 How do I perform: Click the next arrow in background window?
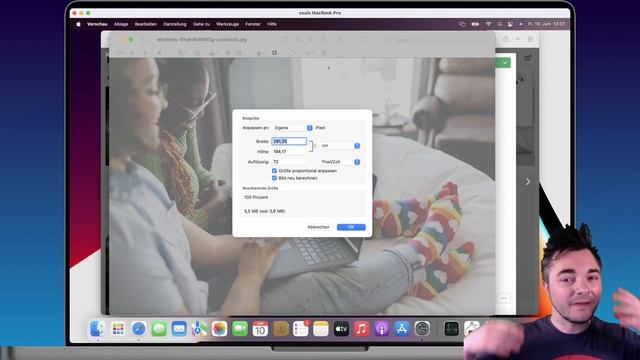coord(528,182)
